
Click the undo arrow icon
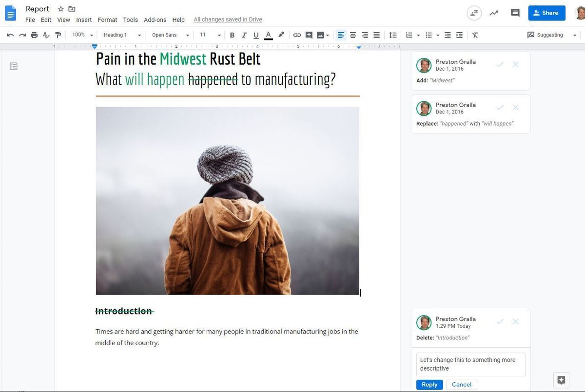click(x=10, y=35)
